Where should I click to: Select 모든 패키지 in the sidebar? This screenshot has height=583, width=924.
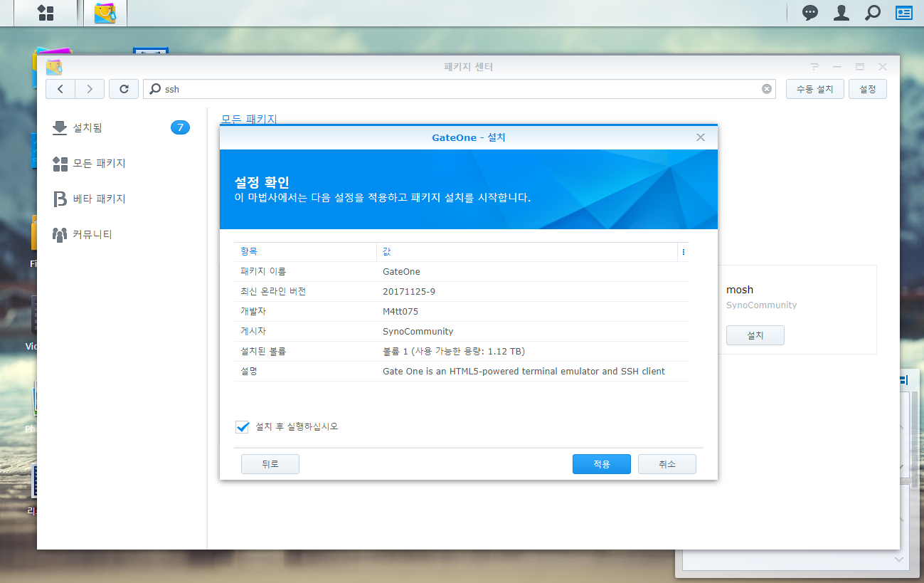122,163
